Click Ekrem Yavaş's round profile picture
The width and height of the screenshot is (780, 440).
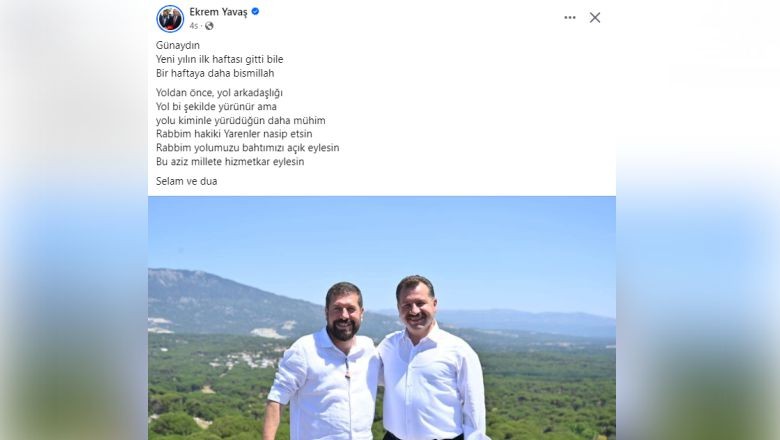tap(170, 19)
